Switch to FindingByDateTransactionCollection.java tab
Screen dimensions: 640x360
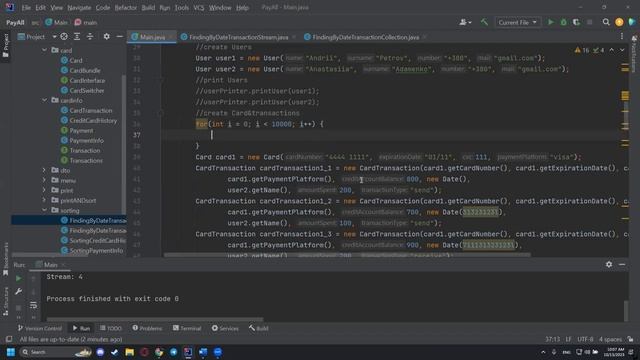coord(365,37)
